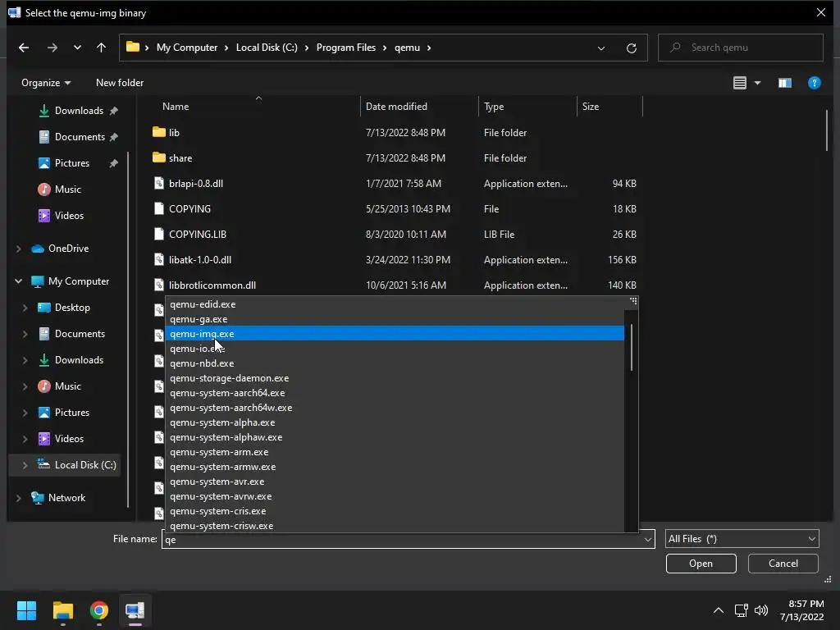Choose qemu-edid.exe from suggestions

395,304
